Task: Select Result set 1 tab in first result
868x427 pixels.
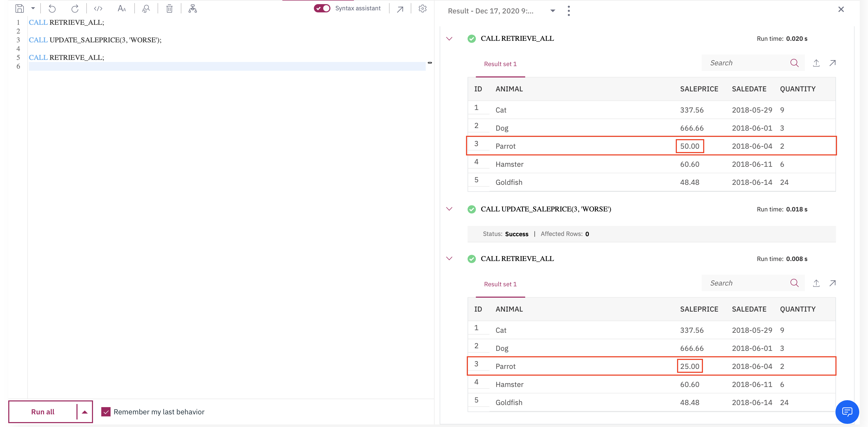Action: pos(500,64)
